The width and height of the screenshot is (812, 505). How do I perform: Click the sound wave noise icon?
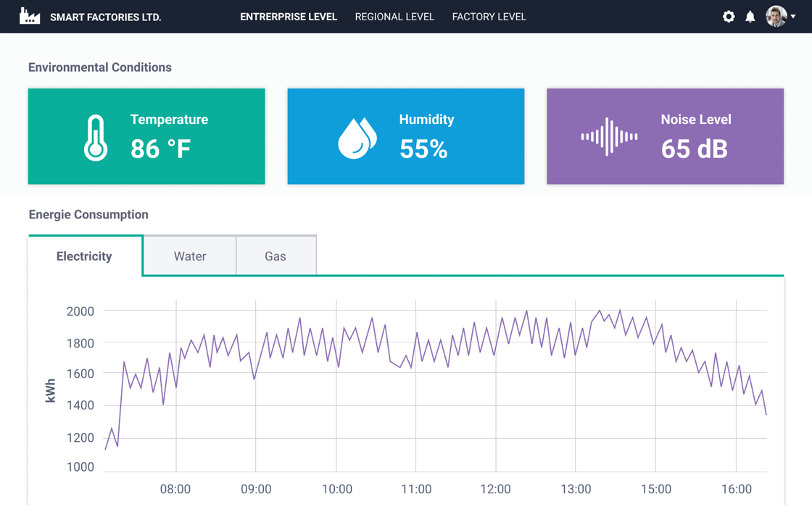click(x=609, y=137)
